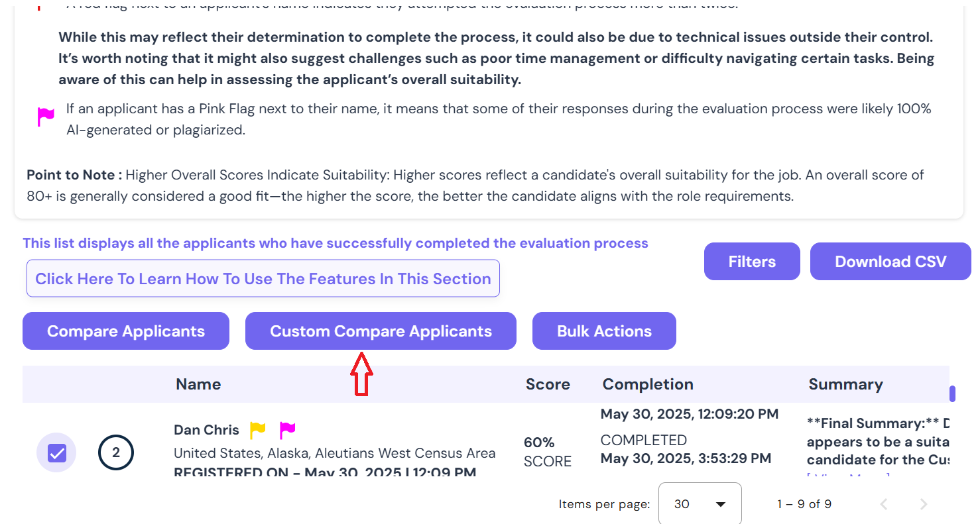
Task: Click the vertical scrollbar thumb
Action: point(953,393)
